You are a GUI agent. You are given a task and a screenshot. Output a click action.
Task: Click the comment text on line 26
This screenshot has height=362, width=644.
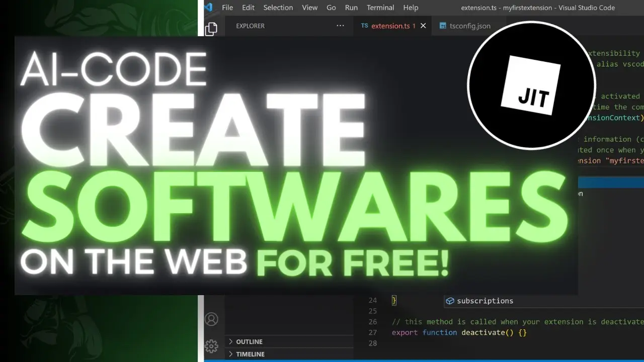coord(518,322)
